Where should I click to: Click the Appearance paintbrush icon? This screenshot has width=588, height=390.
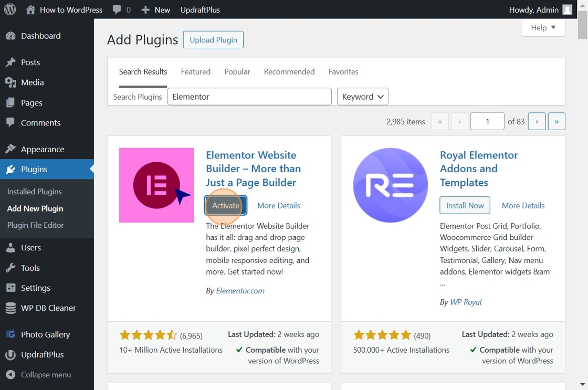click(x=10, y=149)
